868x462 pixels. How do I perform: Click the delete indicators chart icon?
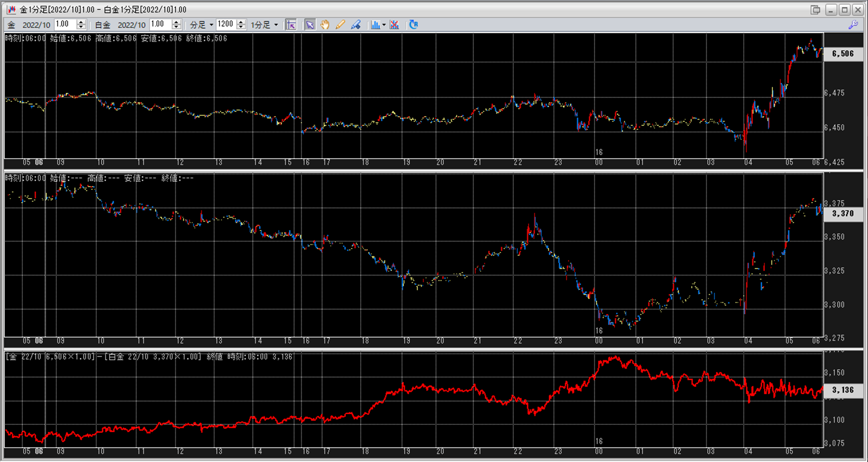[394, 25]
